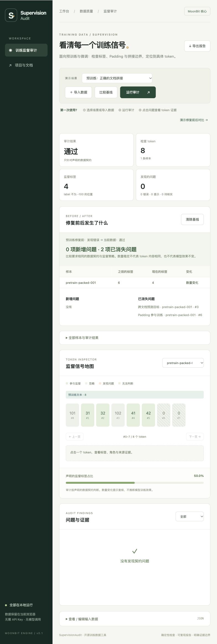The image size is (217, 644).
Task: Click the 发现的问题 0 card
Action: point(173,185)
